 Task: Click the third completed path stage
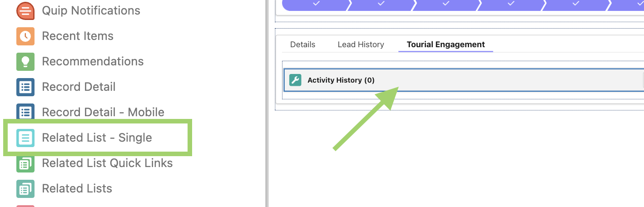click(446, 4)
